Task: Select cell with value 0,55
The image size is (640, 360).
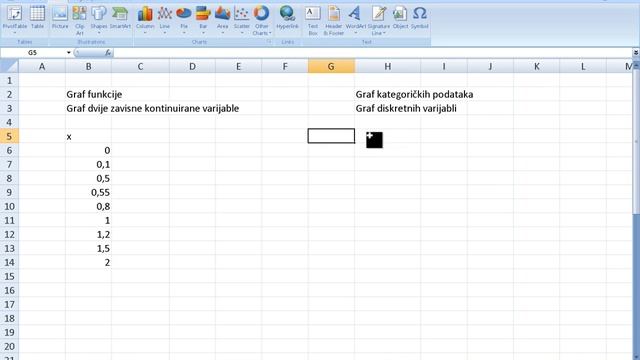Action: point(88,192)
